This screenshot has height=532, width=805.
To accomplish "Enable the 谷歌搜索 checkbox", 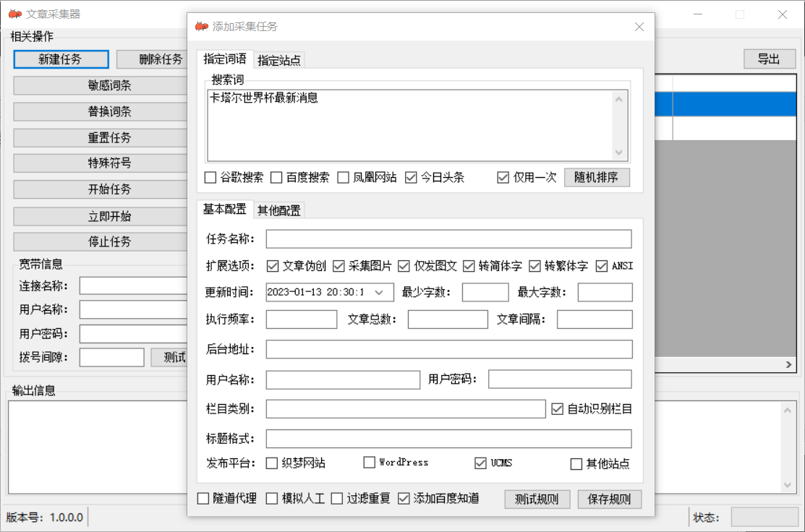I will (x=210, y=178).
